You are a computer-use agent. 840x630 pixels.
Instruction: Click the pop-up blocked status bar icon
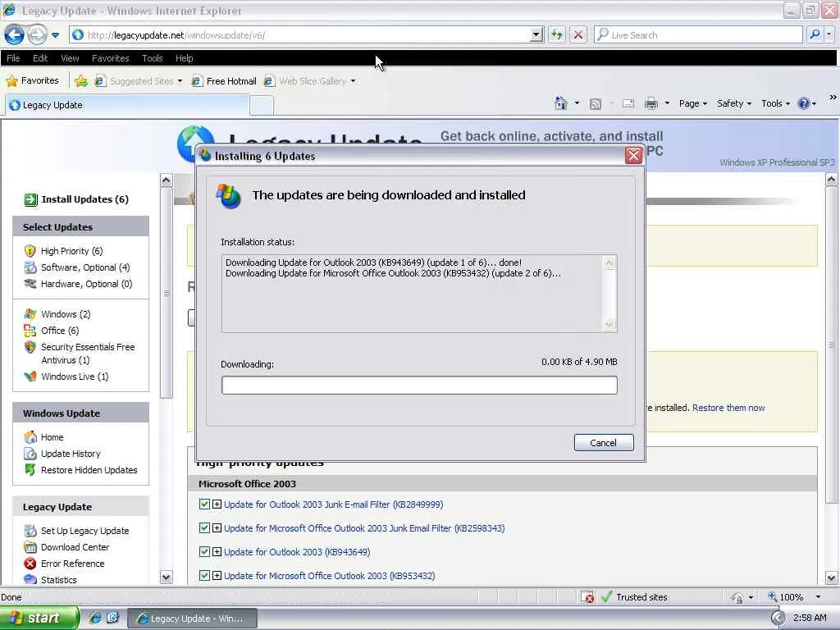click(587, 597)
